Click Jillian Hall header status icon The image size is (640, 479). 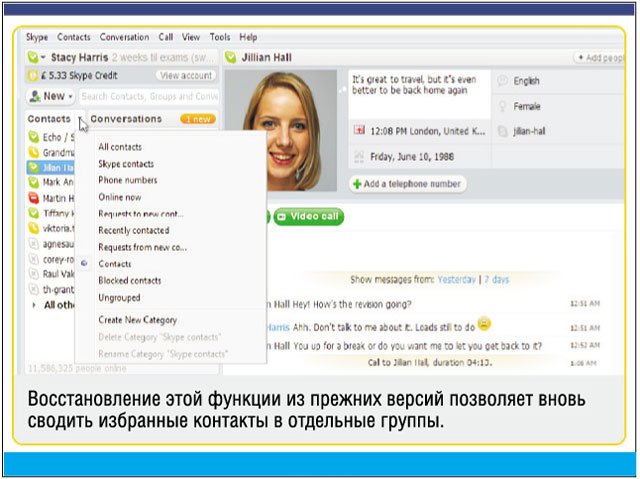[x=231, y=58]
